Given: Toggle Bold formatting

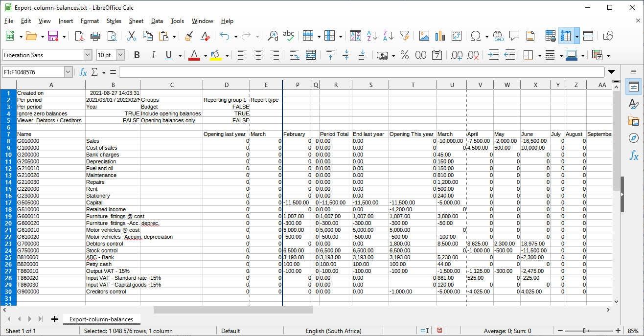Looking at the screenshot, I should (137, 55).
